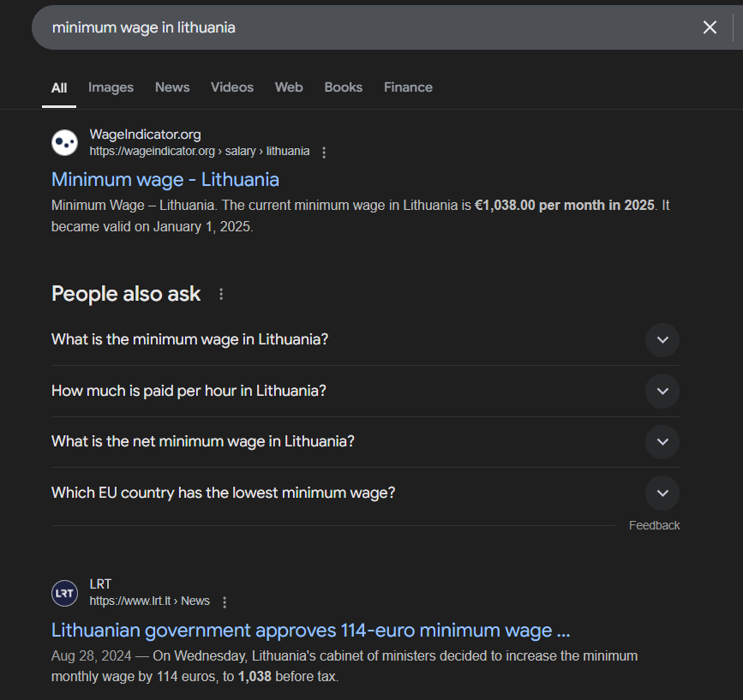Click the Feedback link below People also ask
This screenshot has width=743, height=700.
(654, 525)
